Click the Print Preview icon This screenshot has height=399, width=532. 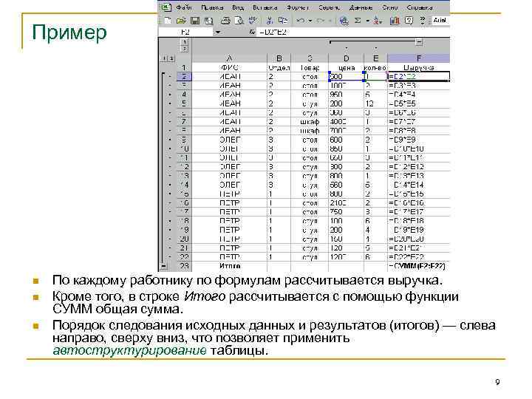(239, 21)
